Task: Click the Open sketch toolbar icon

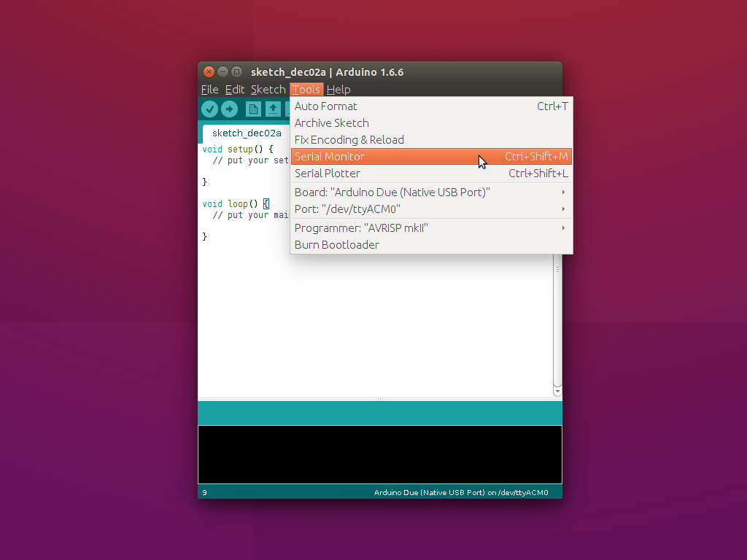Action: click(273, 109)
